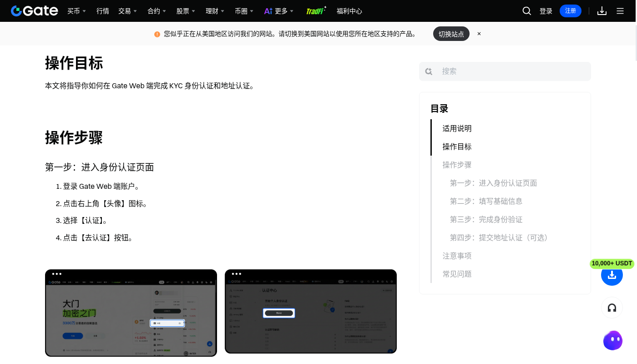Screen dimensions: 637x364
Task: Expand the AI 更多 dropdown menu
Action: pos(279,11)
